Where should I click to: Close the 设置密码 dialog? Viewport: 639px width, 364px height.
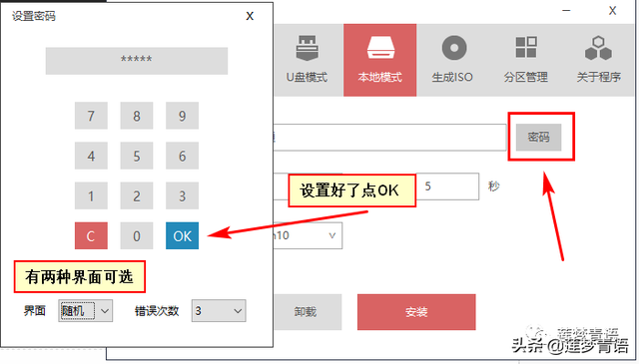tap(250, 16)
